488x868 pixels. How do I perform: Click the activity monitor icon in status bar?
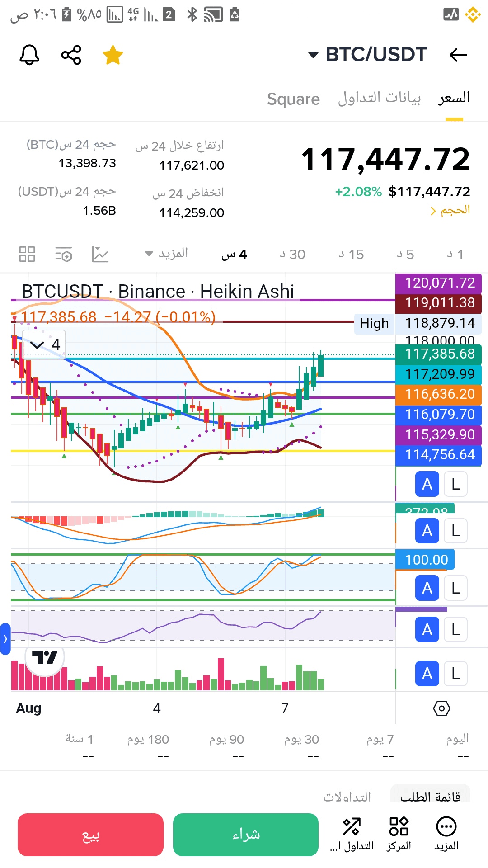click(451, 14)
